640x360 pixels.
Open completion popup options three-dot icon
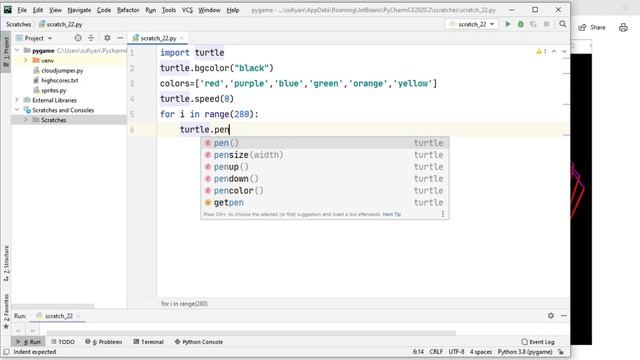[x=443, y=214]
